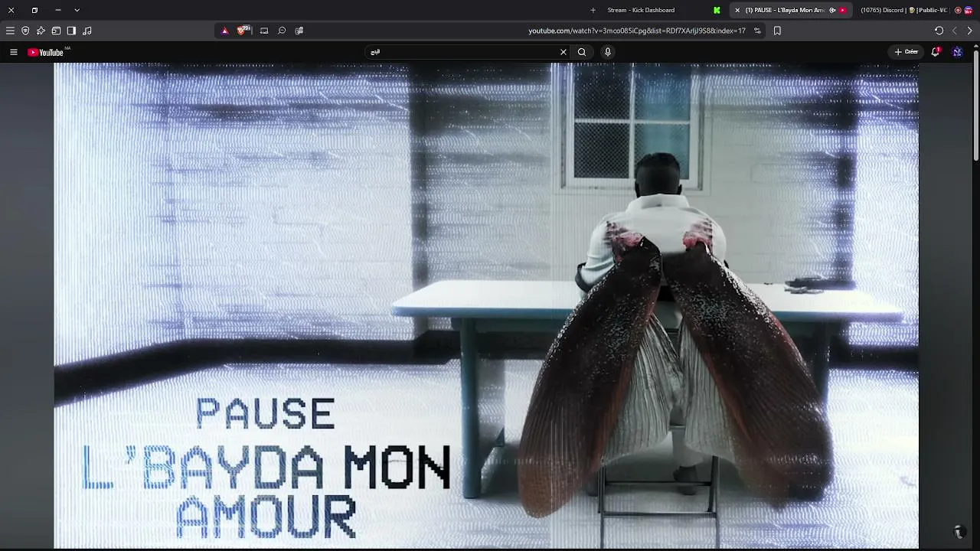Click the purple triangle rewards icon
980x551 pixels.
tap(224, 31)
